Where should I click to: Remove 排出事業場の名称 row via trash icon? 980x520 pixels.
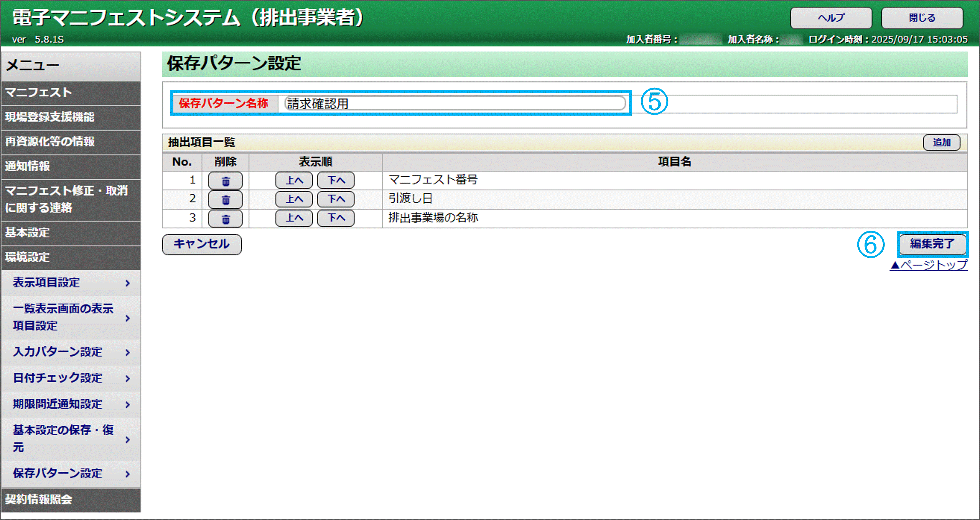(x=225, y=219)
